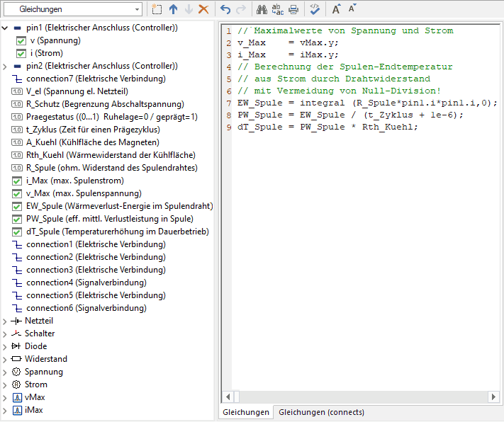Screen dimensions: 504x422
Task: Toggle the dT_Spule checkbox
Action: pos(17,232)
